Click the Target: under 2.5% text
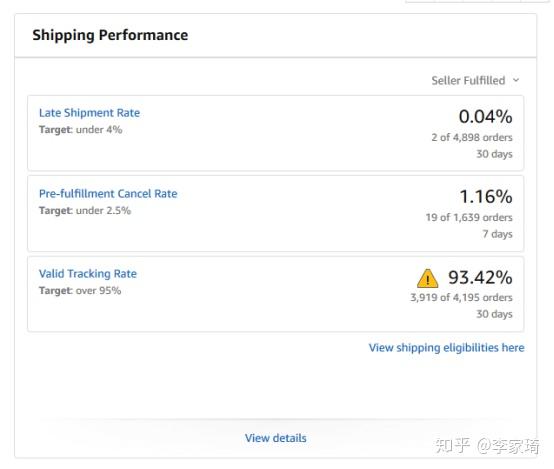The image size is (554, 469). click(x=85, y=211)
